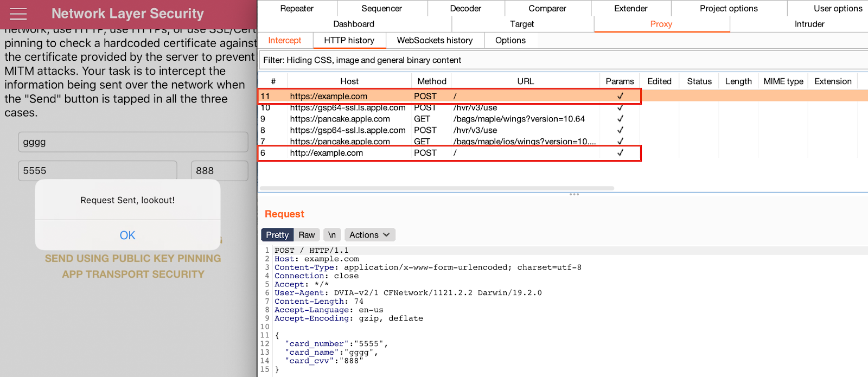
Task: Expand the Actions dropdown menu
Action: click(x=369, y=235)
